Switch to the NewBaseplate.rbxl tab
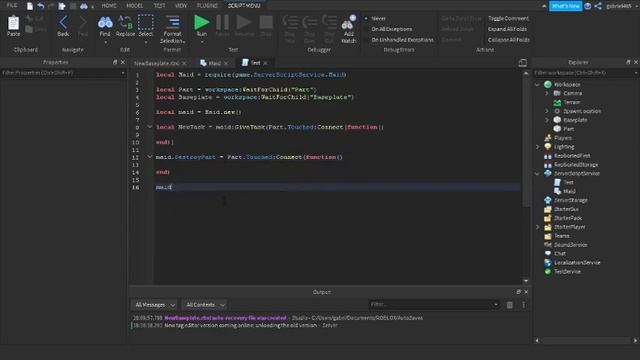Screen dimensions: 640x360 click(x=157, y=63)
